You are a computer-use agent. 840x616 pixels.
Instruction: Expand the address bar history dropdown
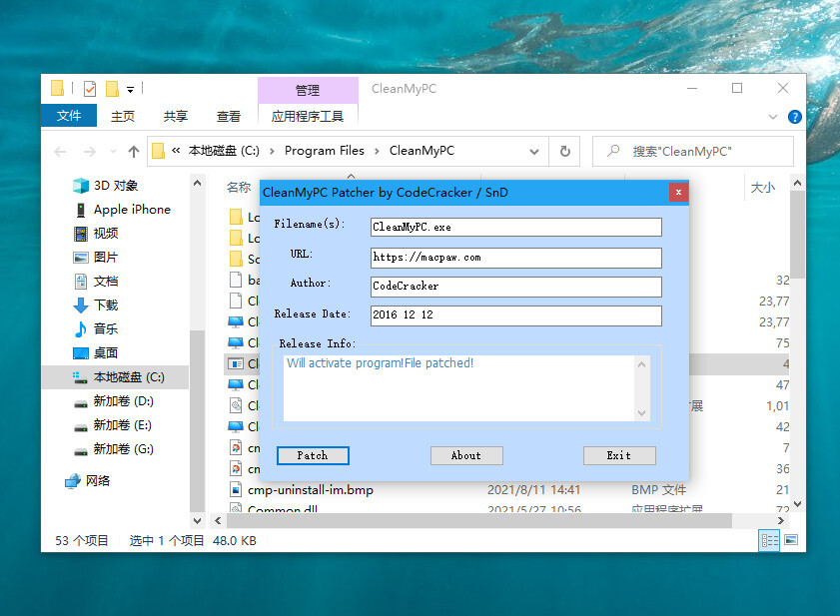(534, 152)
